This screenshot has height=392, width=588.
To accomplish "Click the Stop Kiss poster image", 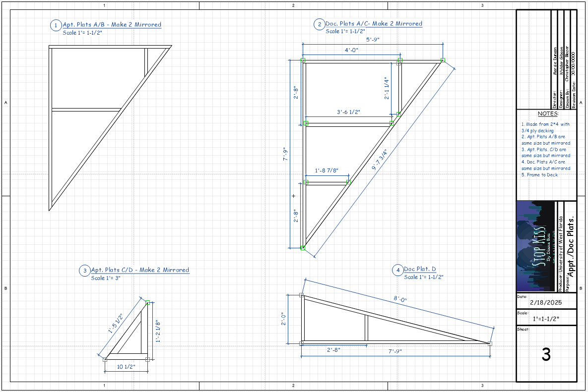I will tap(535, 246).
